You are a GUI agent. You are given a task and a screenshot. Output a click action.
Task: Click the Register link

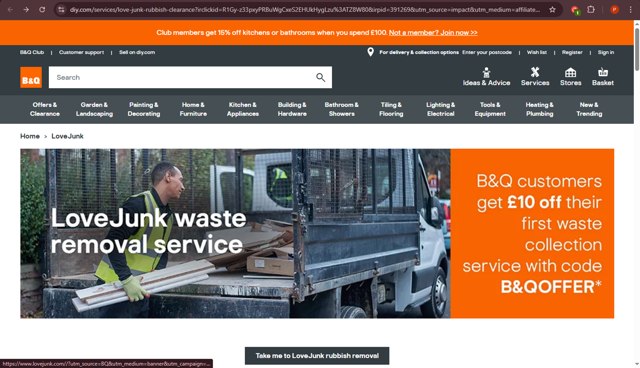[x=572, y=52]
